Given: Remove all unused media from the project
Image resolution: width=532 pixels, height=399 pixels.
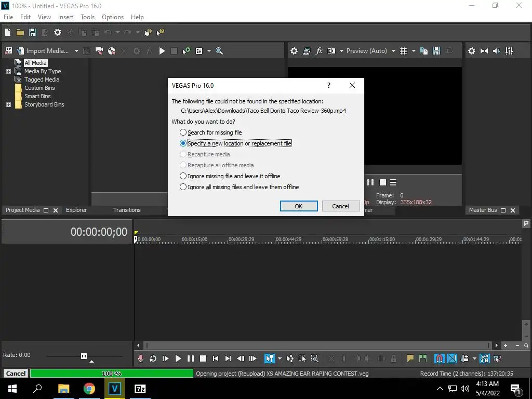Looking at the screenshot, I should point(8,51).
